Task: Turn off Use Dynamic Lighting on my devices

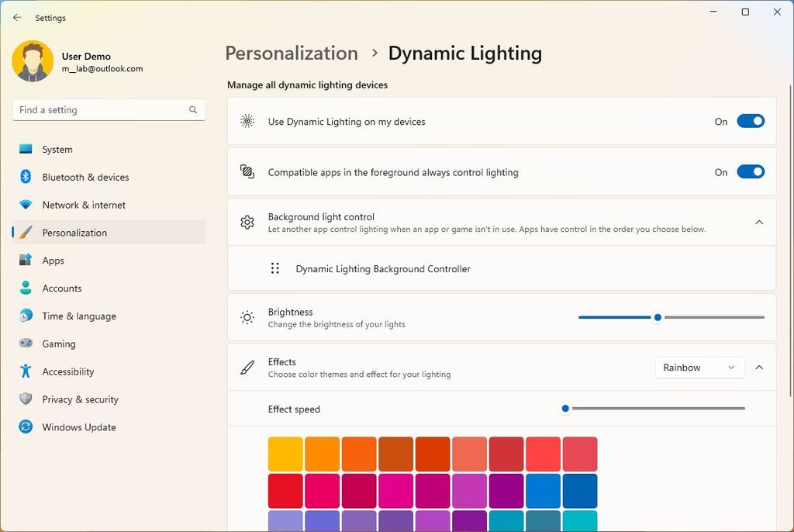Action: click(x=750, y=121)
